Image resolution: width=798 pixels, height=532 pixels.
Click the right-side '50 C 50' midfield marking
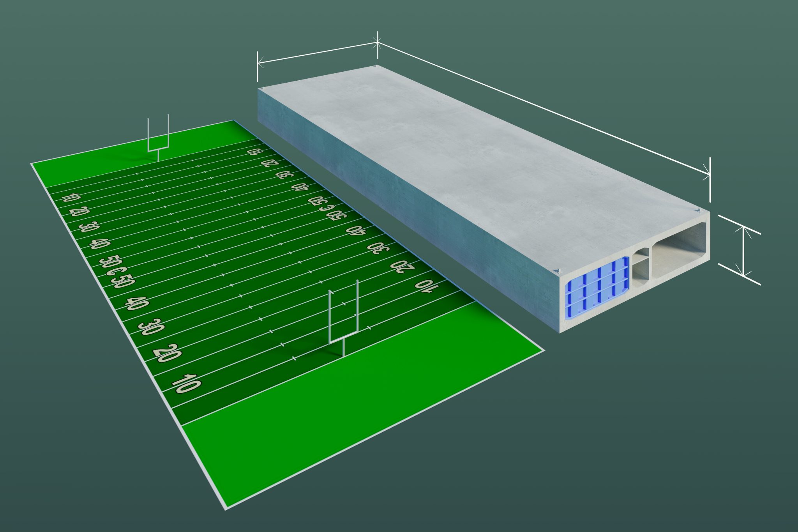click(x=327, y=207)
